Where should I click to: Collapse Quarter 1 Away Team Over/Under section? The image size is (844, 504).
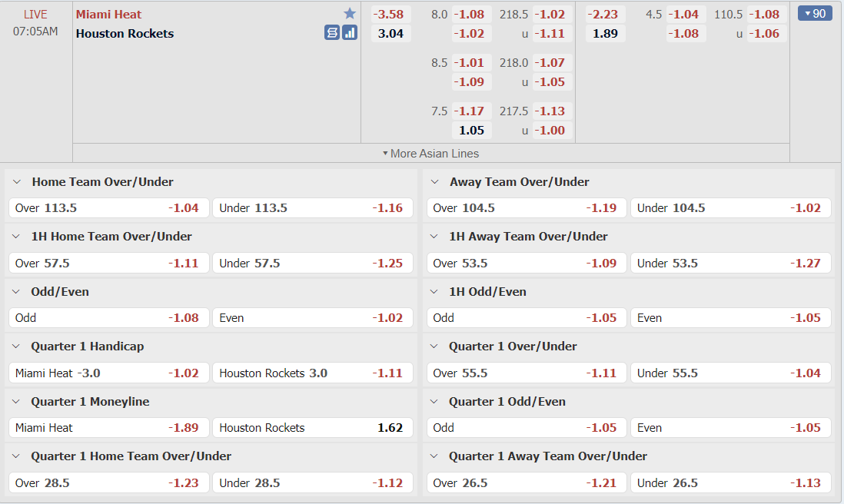coord(434,456)
